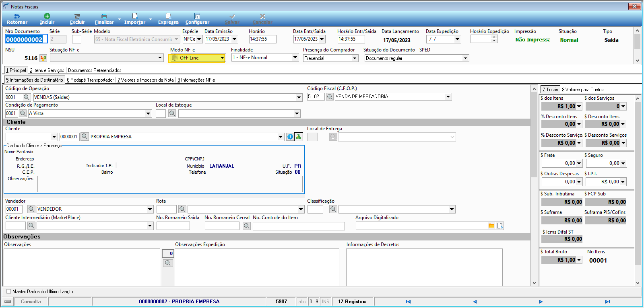
Task: Open the Importar button's dropdown arrow
Action: 151,19
